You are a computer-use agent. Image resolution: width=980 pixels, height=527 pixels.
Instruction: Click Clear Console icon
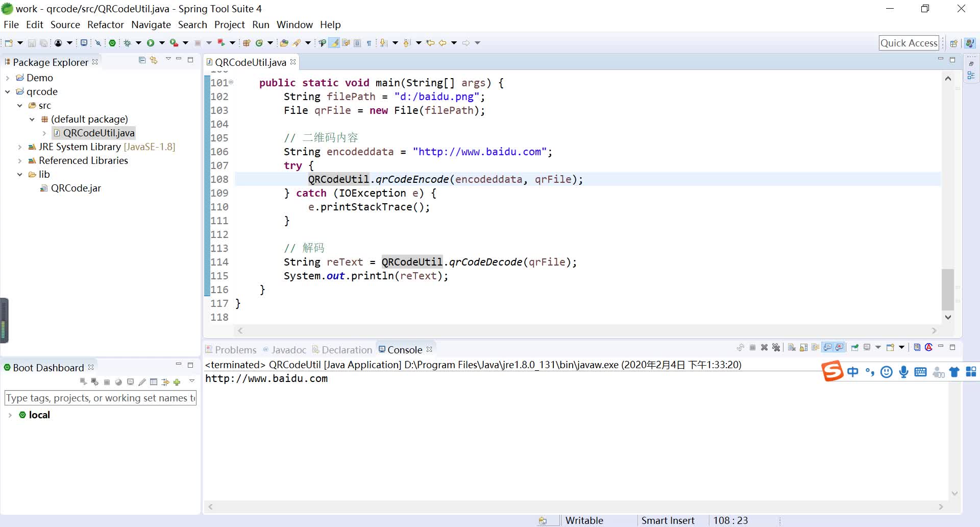click(792, 347)
